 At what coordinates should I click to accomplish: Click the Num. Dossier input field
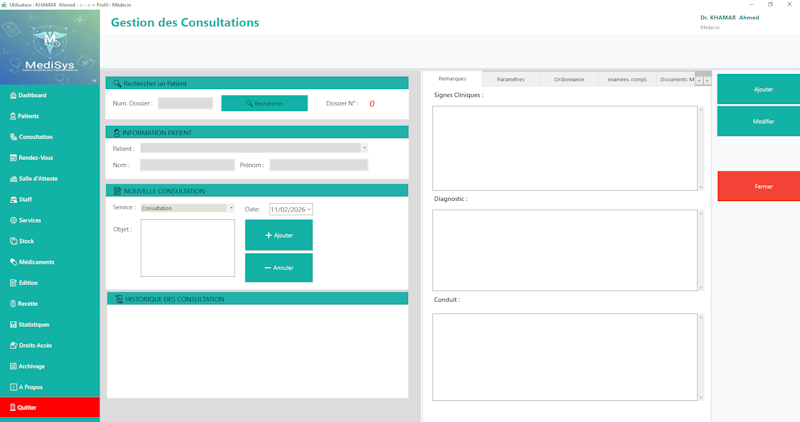pos(185,103)
